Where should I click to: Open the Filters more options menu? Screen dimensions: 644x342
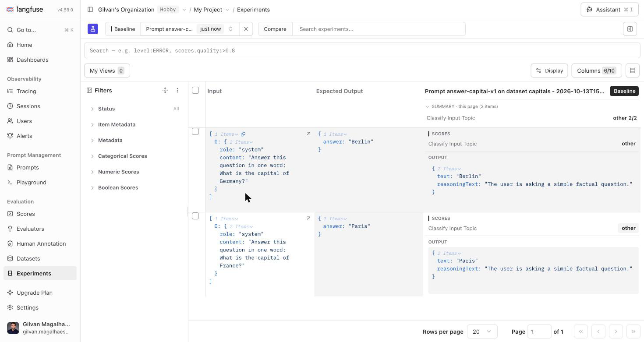177,90
